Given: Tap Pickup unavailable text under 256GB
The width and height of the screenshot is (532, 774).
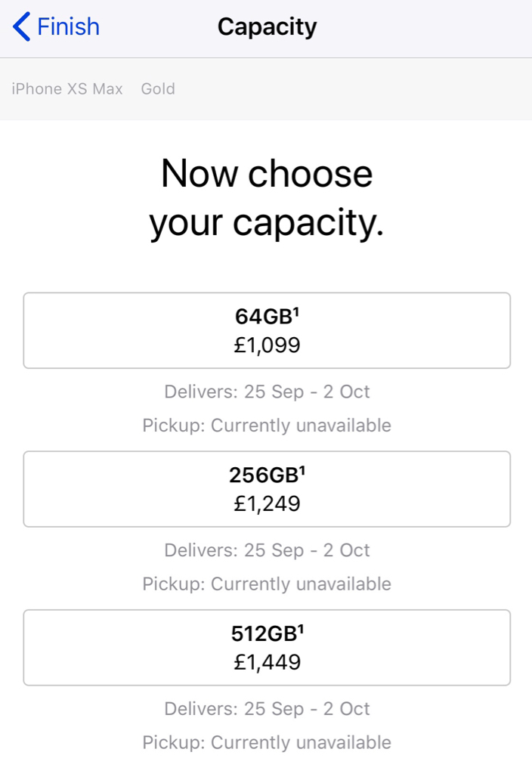Looking at the screenshot, I should [x=267, y=584].
